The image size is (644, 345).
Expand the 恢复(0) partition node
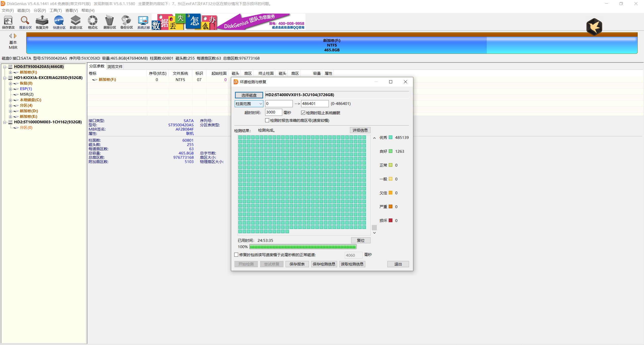point(10,84)
